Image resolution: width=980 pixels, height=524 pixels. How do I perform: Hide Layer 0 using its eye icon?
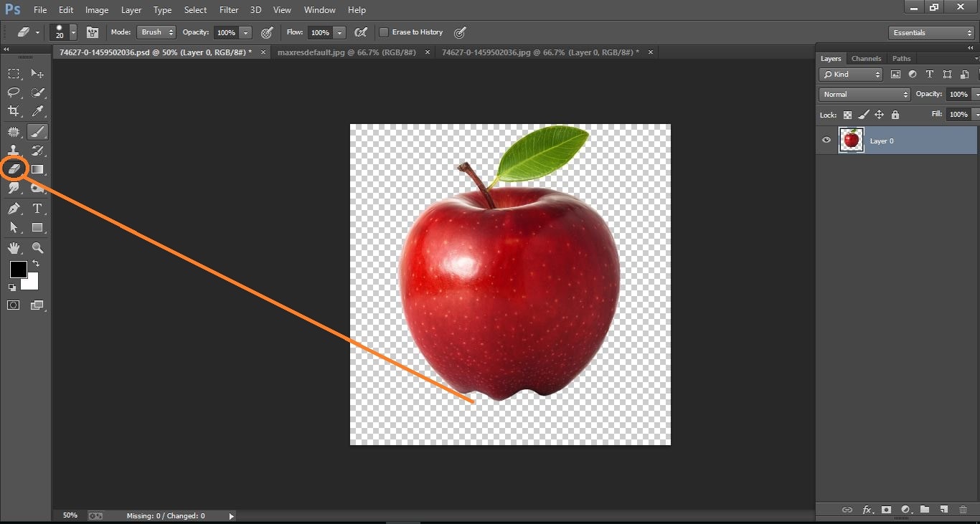(826, 140)
